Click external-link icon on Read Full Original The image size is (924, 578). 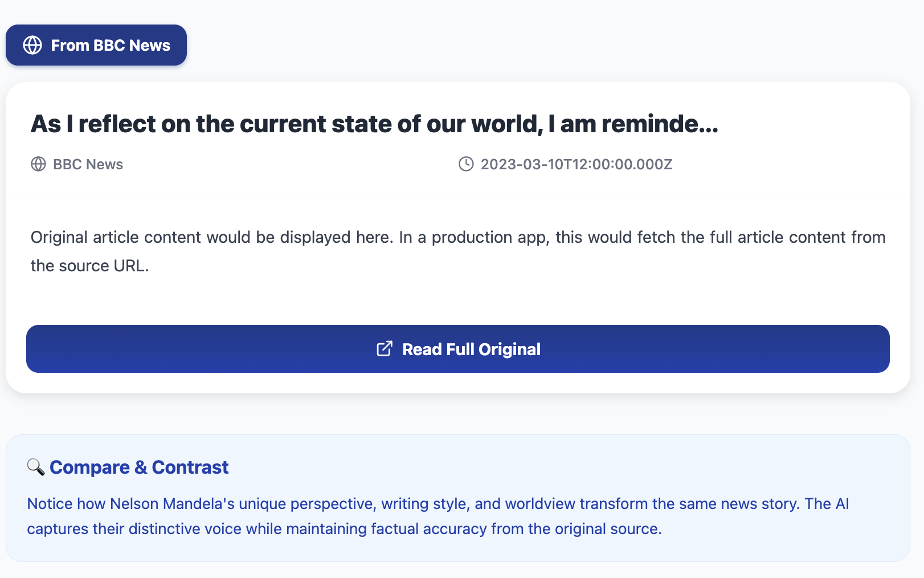point(385,349)
